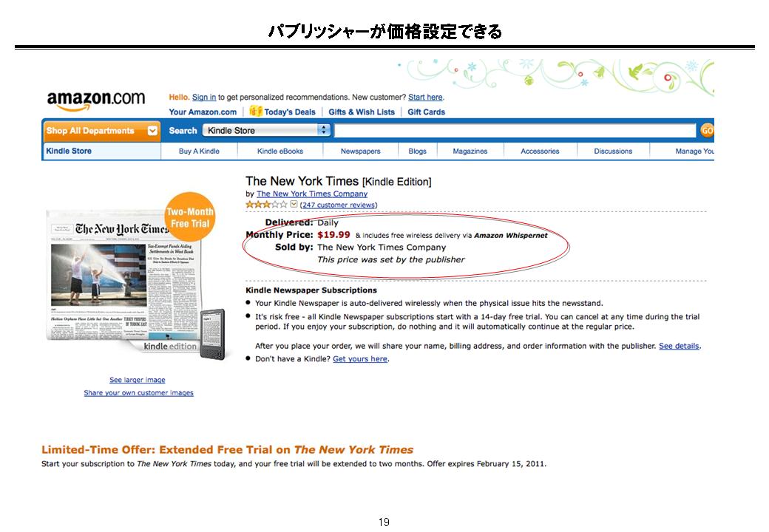Viewport: 769px width, 532px height.
Task: Click See larger image link
Action: tap(138, 380)
